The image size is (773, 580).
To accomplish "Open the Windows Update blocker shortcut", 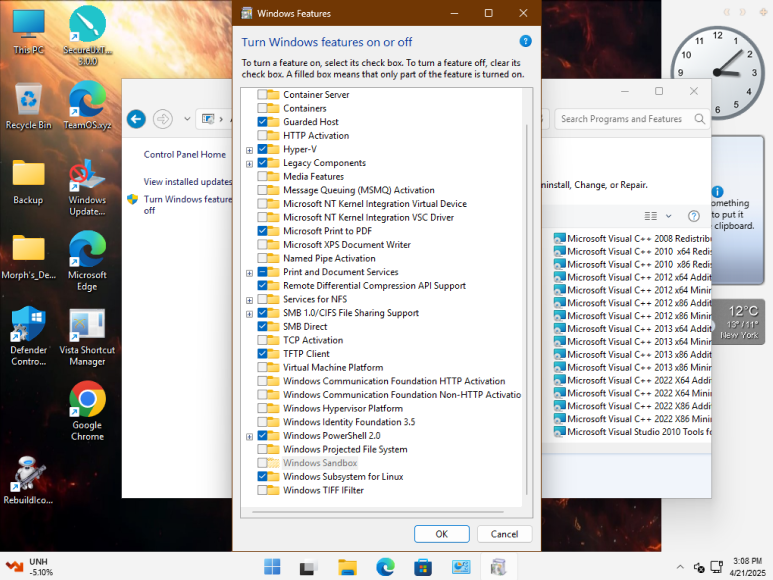I will (x=87, y=187).
